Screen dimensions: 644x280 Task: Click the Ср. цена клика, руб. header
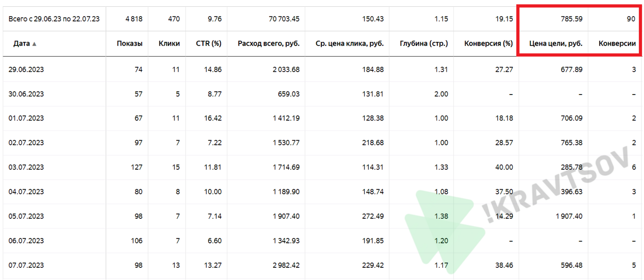(x=350, y=43)
